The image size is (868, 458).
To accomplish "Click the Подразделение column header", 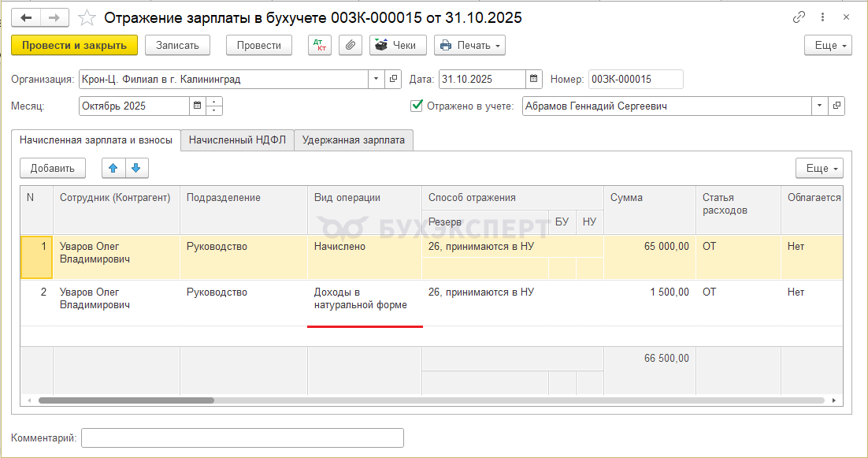I will coord(243,210).
